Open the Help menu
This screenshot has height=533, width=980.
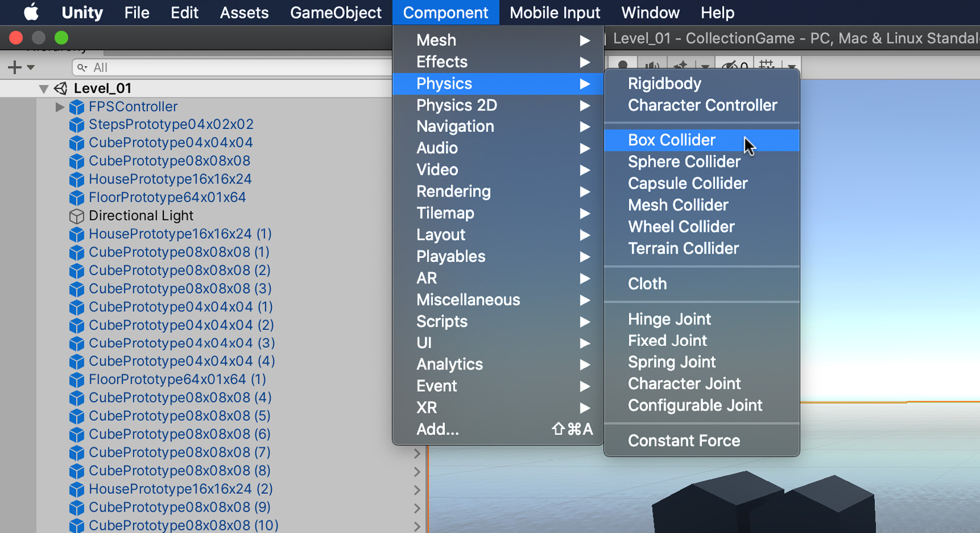717,12
